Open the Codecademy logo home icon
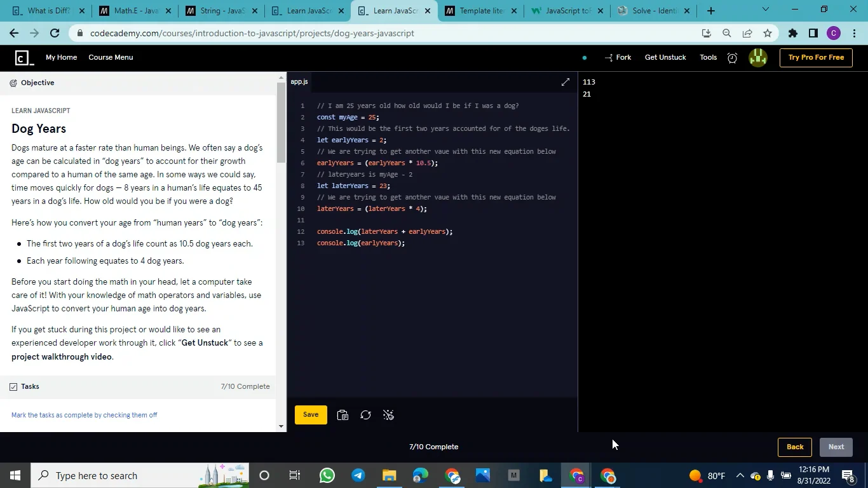The width and height of the screenshot is (868, 488). pos(24,58)
